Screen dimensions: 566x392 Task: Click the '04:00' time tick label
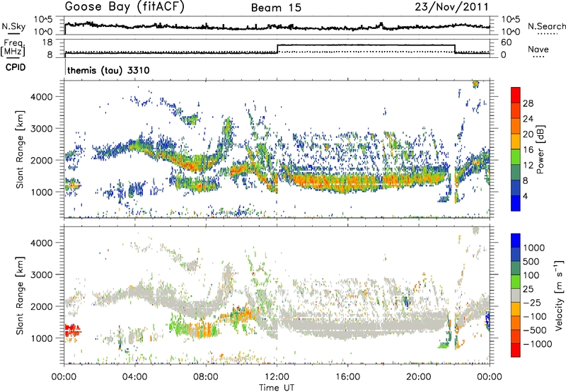[x=134, y=377]
